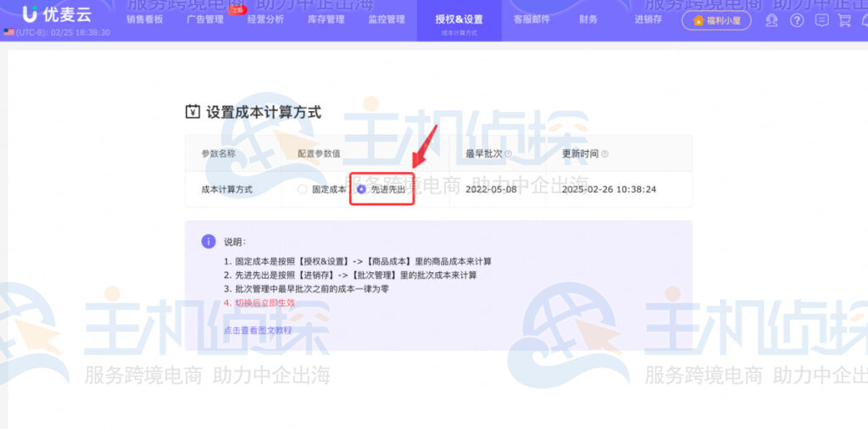Open the 财务 menu
868x429 pixels.
tap(588, 19)
